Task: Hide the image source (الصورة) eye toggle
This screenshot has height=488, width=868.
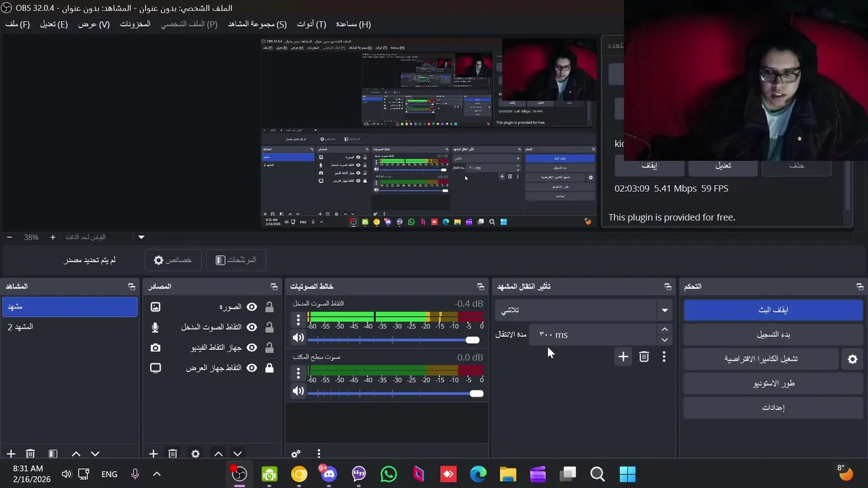Action: pos(252,307)
